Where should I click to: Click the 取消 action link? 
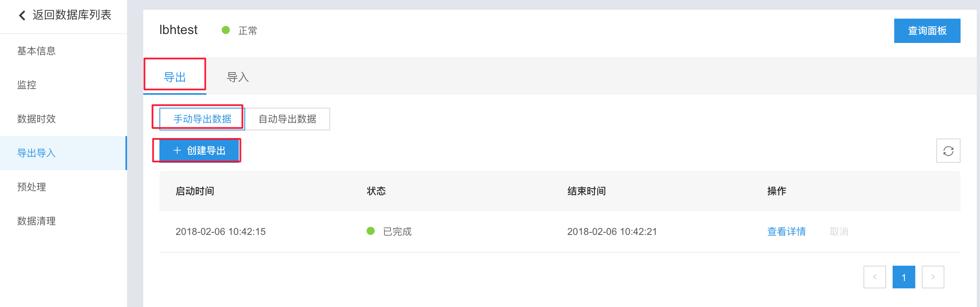(x=839, y=231)
